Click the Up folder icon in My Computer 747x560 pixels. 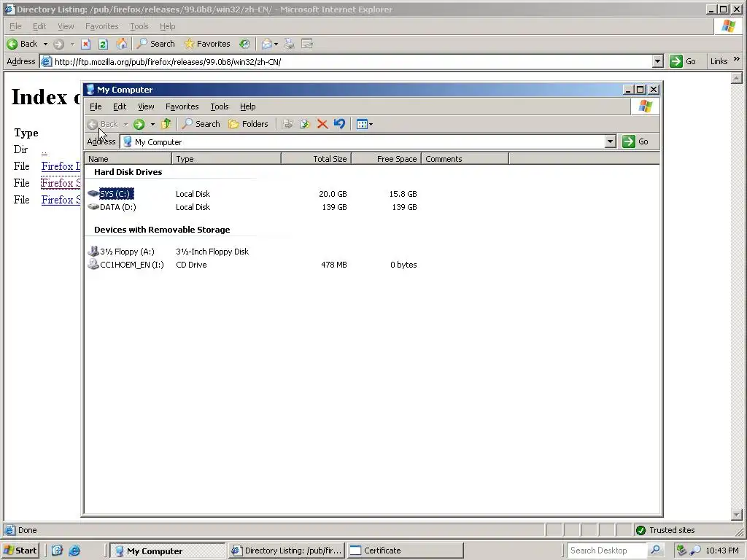[166, 124]
